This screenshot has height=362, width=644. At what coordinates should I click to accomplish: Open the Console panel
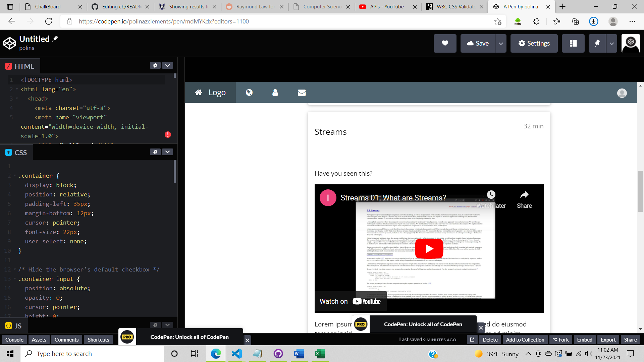[14, 340]
